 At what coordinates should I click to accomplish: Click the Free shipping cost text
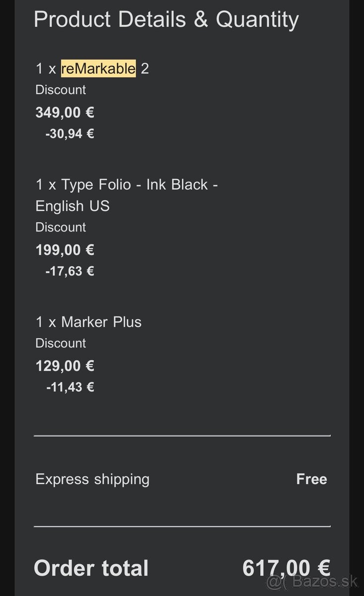click(311, 479)
